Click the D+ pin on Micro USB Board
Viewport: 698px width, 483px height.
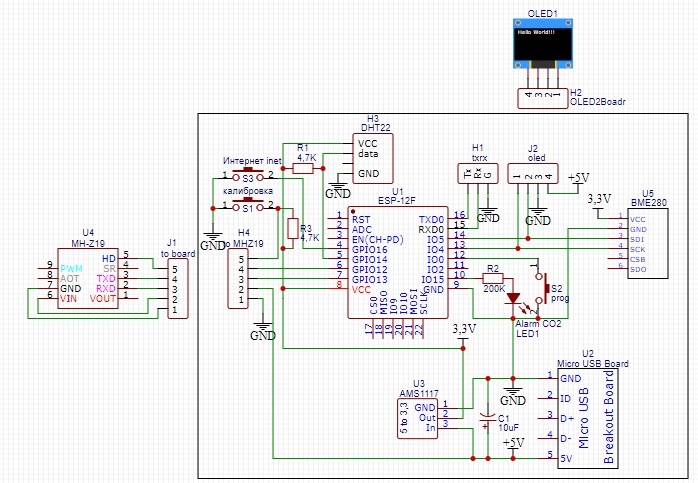click(x=567, y=418)
